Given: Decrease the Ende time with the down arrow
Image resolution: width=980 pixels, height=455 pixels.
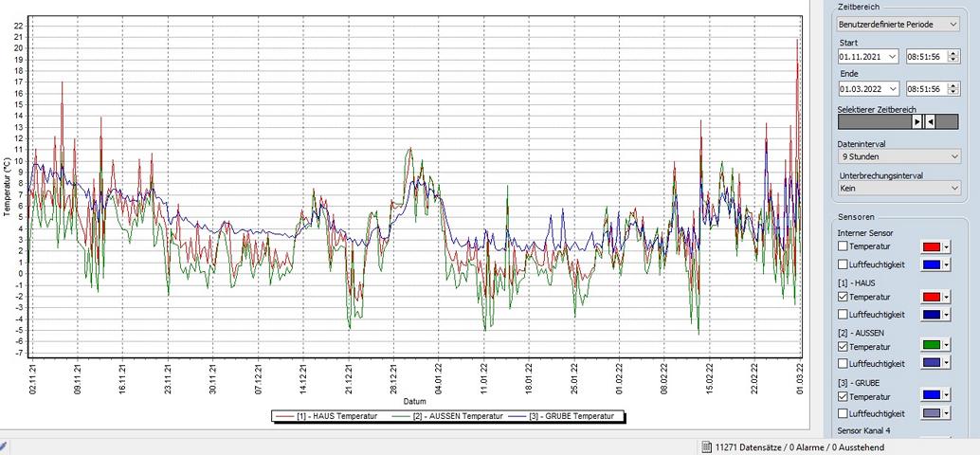Looking at the screenshot, I should (x=953, y=93).
